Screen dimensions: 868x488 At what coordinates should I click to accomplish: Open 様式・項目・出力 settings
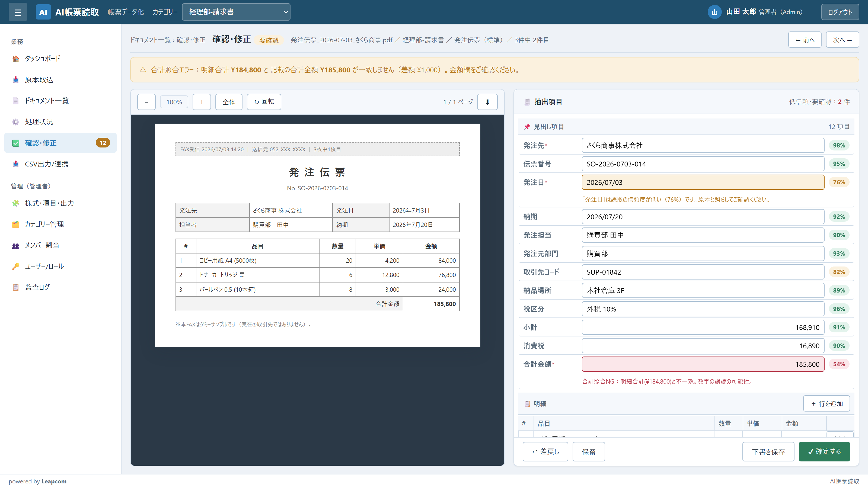(x=60, y=203)
